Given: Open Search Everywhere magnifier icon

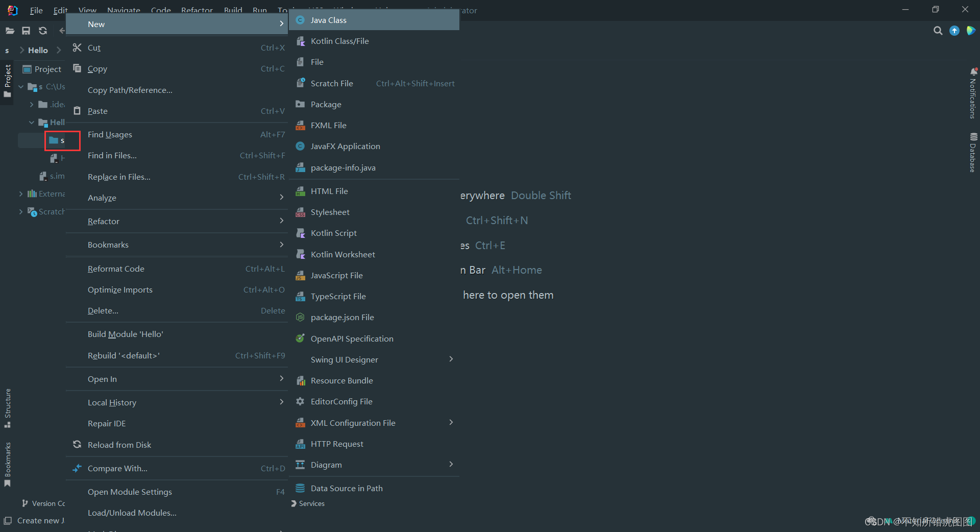Looking at the screenshot, I should click(x=938, y=31).
